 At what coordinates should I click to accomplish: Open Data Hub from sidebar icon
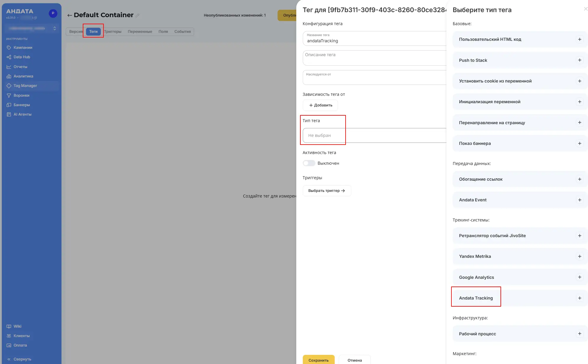click(x=9, y=57)
